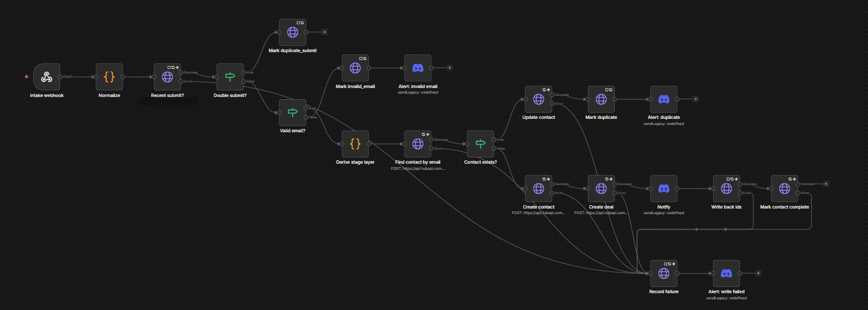Select the Find contact by email node
The height and width of the screenshot is (310, 868).
[418, 144]
